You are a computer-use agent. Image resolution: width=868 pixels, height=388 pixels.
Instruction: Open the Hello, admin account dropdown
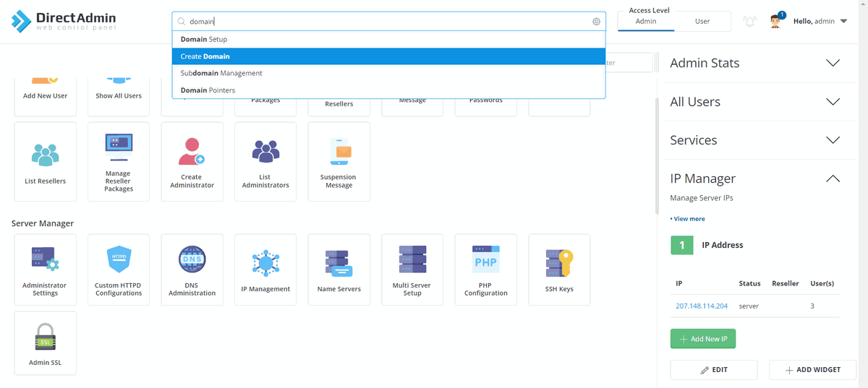[820, 22]
